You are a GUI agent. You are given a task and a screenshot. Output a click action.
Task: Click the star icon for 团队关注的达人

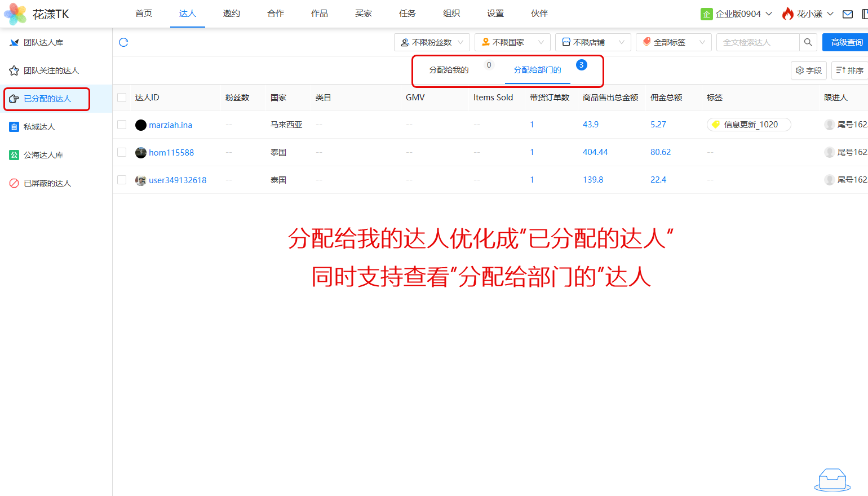coord(14,70)
